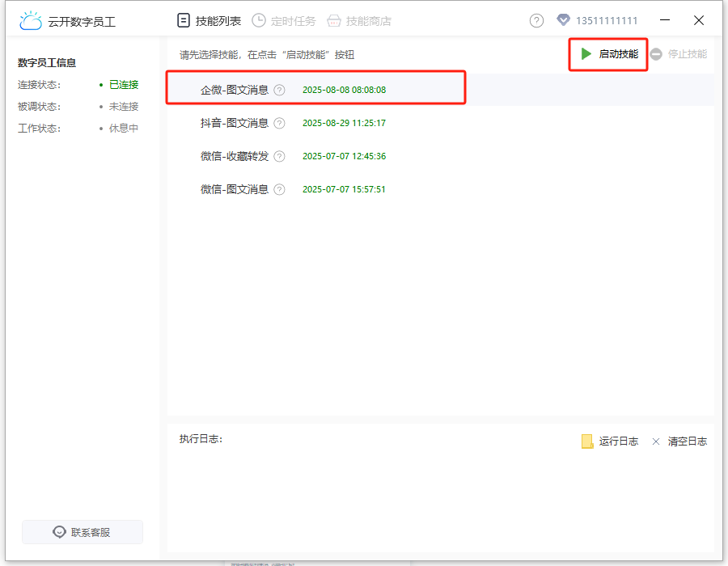The image size is (728, 566).
Task: Click the yellow 运行日志 file icon
Action: click(x=587, y=441)
